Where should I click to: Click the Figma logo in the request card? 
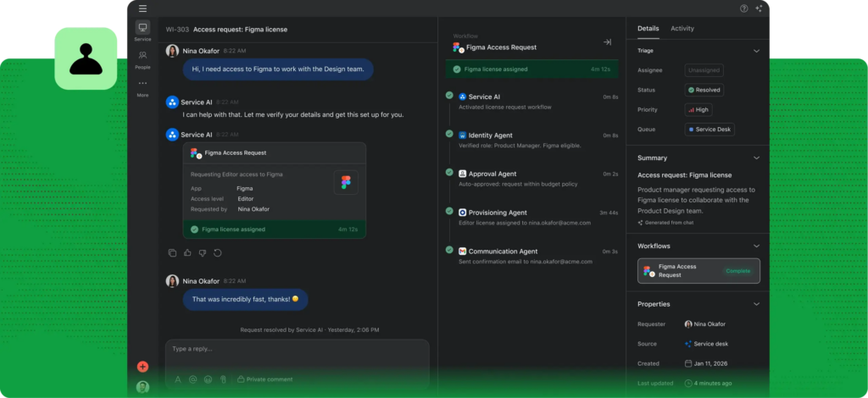tap(346, 182)
